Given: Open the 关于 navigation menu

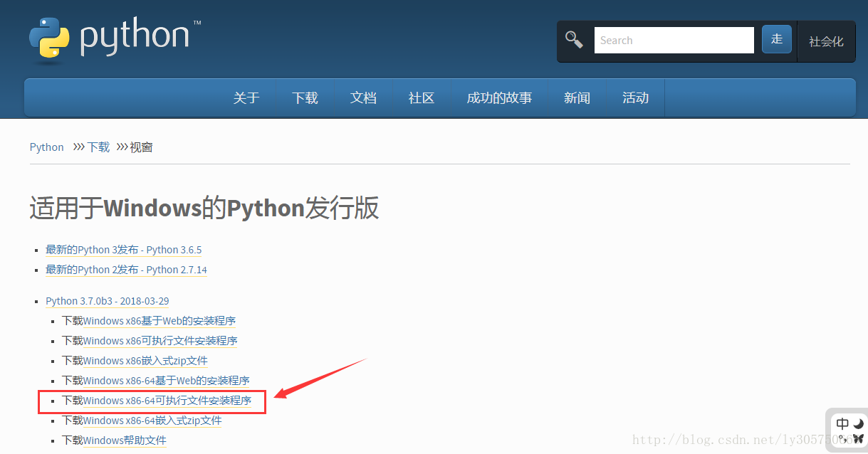Looking at the screenshot, I should [x=246, y=97].
